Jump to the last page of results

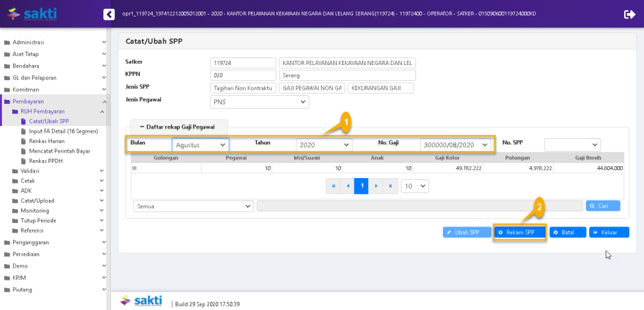tap(390, 186)
